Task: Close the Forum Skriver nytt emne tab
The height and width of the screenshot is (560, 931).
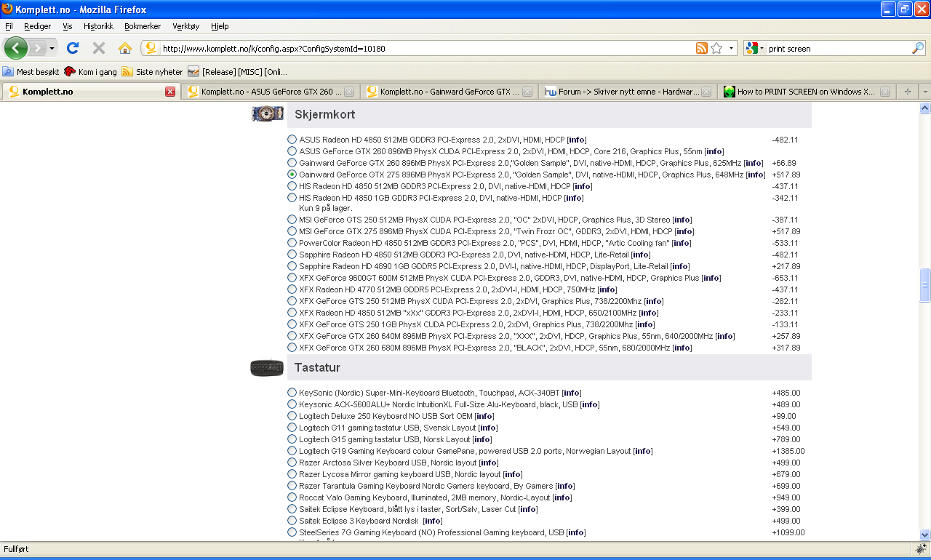Action: point(706,92)
